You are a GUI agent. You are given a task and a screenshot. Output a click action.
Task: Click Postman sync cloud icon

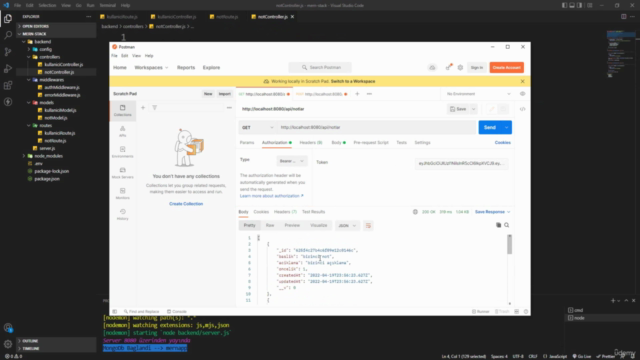click(x=432, y=67)
